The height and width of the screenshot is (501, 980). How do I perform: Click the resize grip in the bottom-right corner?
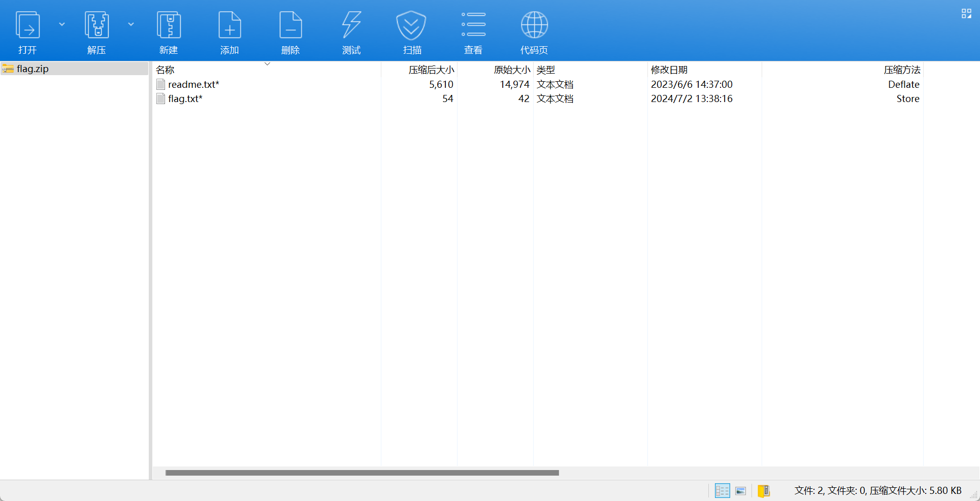tap(974, 495)
